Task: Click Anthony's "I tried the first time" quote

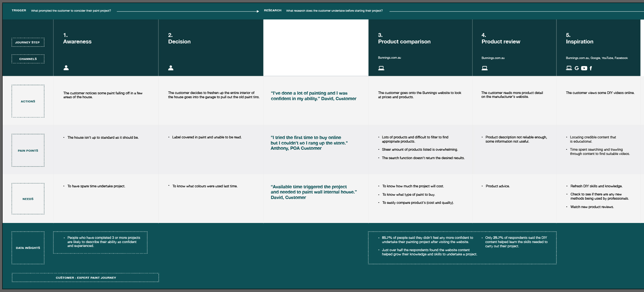Action: pyautogui.click(x=309, y=143)
